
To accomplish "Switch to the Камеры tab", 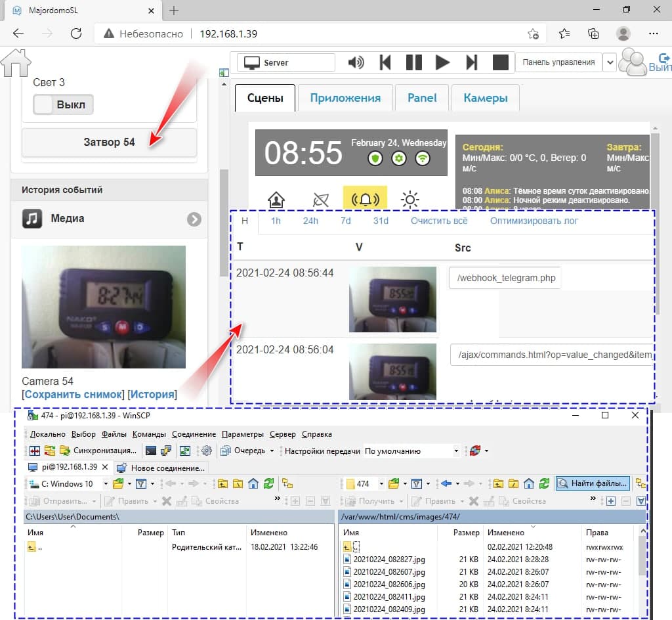I will point(485,98).
